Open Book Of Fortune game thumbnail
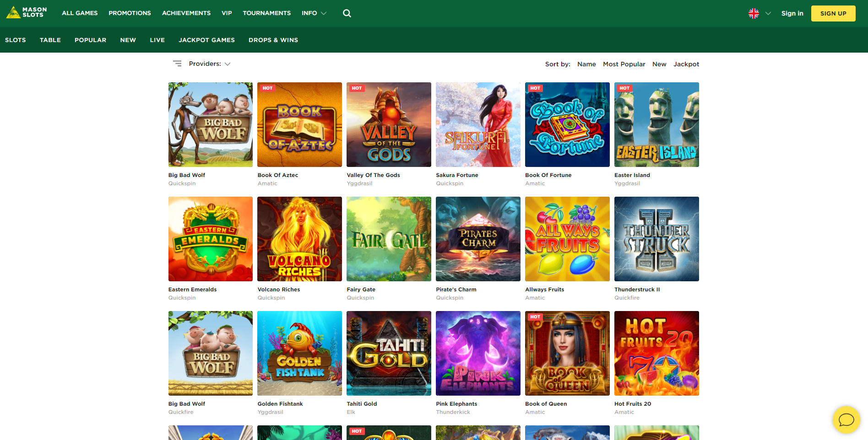 (568, 124)
